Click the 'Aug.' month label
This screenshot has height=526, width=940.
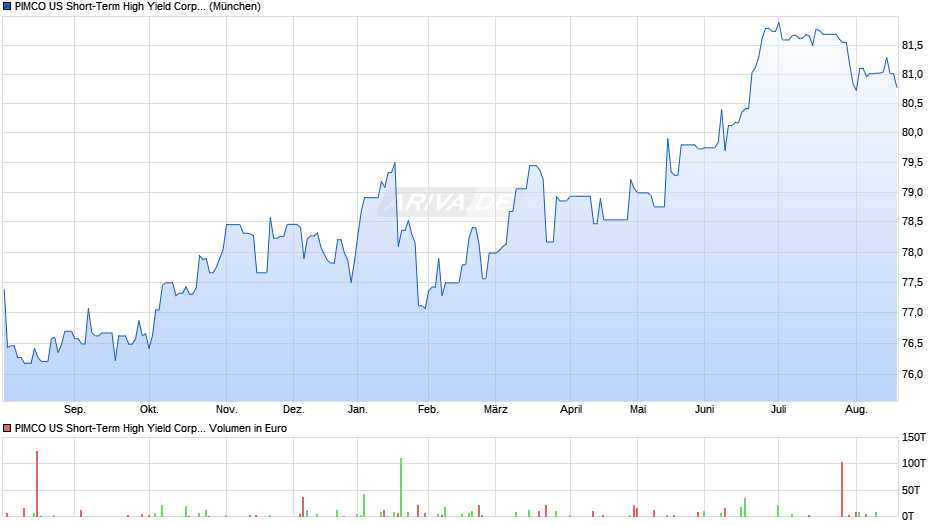pos(856,410)
